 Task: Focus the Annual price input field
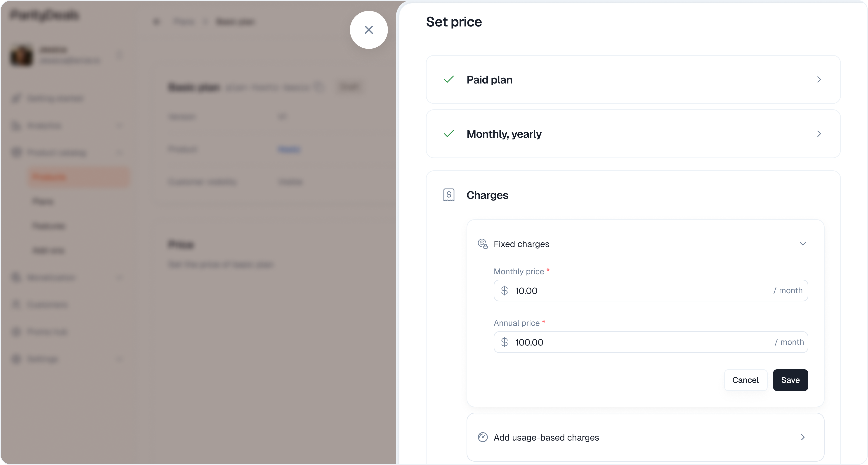(640, 342)
